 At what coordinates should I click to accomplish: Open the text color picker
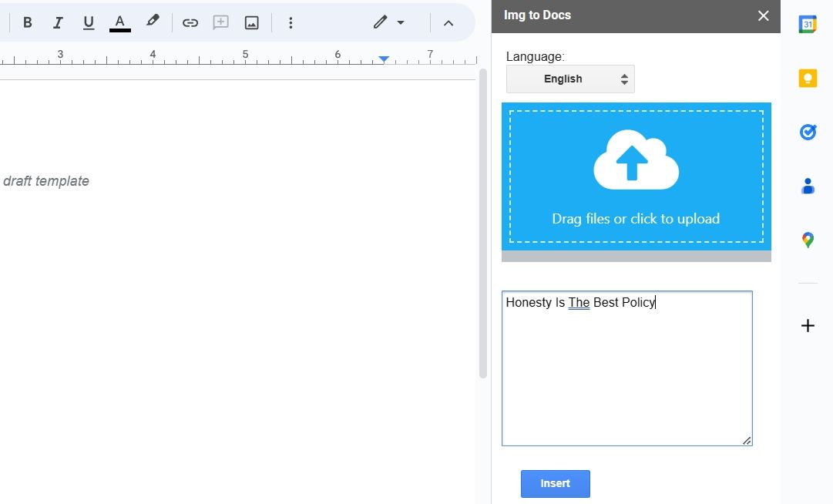click(x=120, y=22)
